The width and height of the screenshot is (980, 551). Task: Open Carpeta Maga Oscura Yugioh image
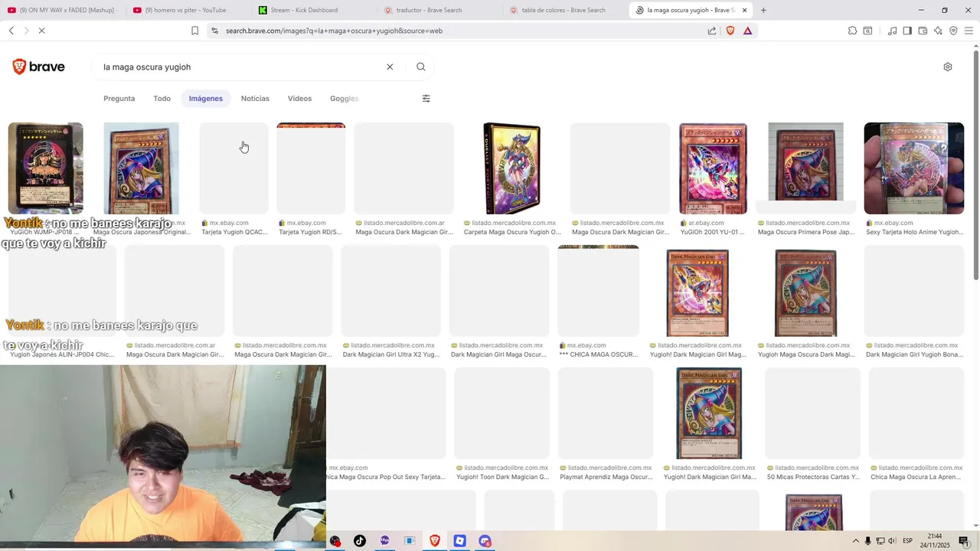point(512,168)
